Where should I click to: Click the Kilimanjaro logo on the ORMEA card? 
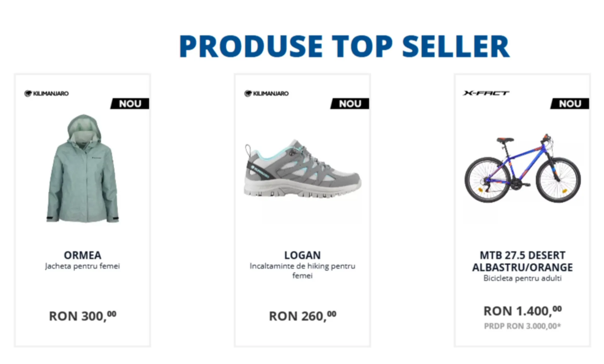[47, 93]
